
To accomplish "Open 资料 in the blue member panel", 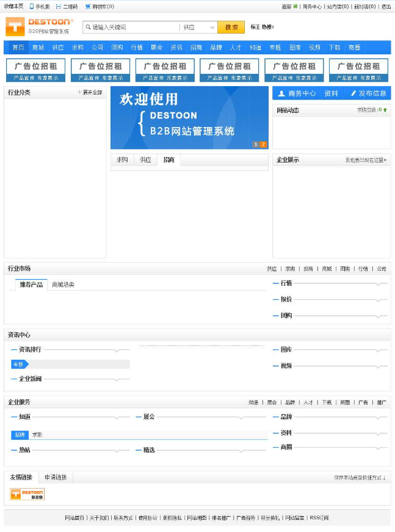I will click(x=331, y=93).
